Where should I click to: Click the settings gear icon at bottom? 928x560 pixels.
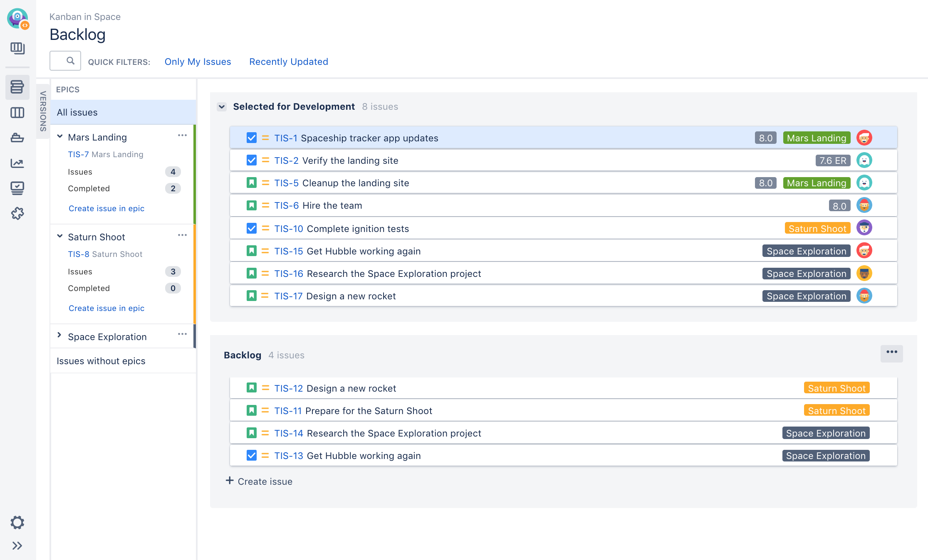click(x=18, y=522)
